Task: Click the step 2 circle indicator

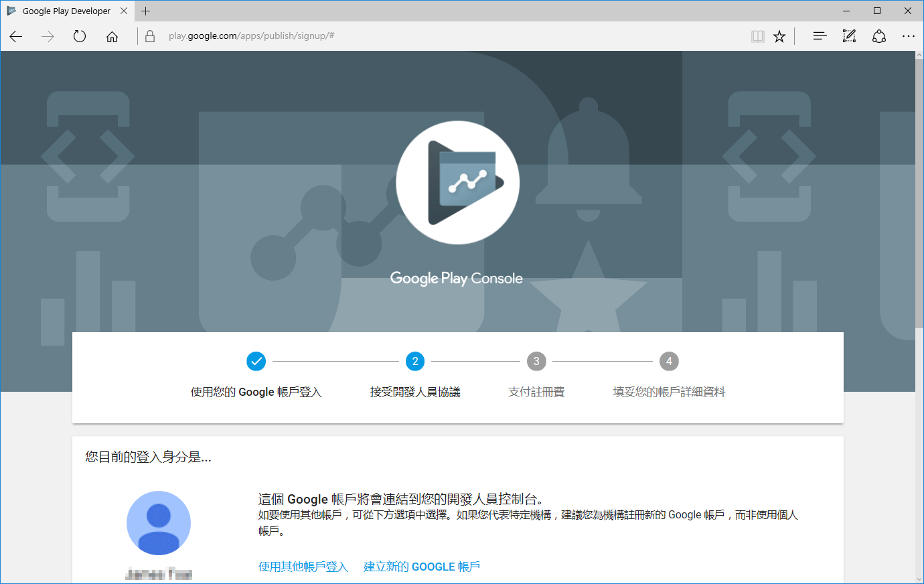Action: [x=415, y=361]
